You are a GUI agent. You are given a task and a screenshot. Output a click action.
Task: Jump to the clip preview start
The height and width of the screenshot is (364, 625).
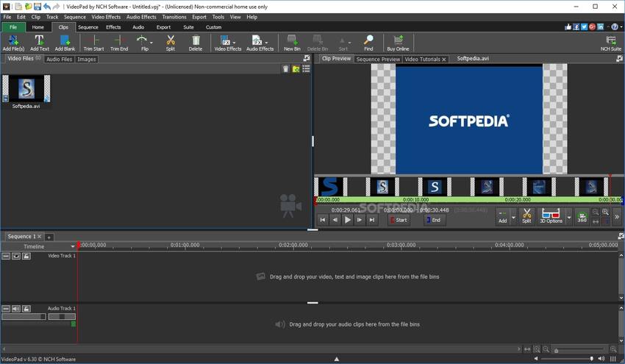pyautogui.click(x=323, y=220)
